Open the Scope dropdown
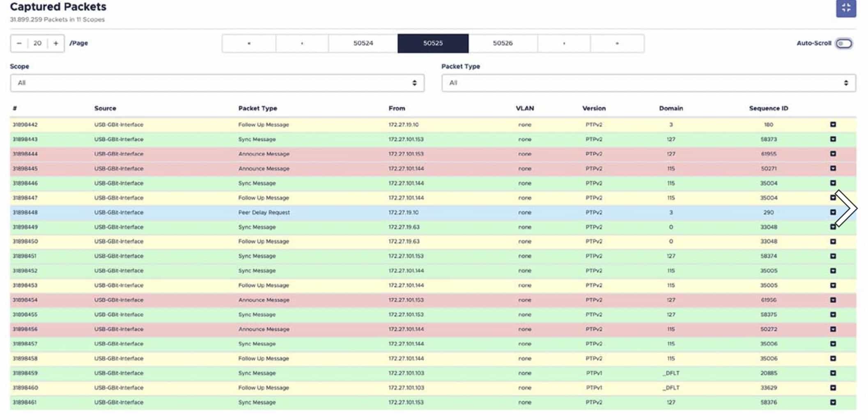Image resolution: width=868 pixels, height=420 pixels. tap(217, 83)
